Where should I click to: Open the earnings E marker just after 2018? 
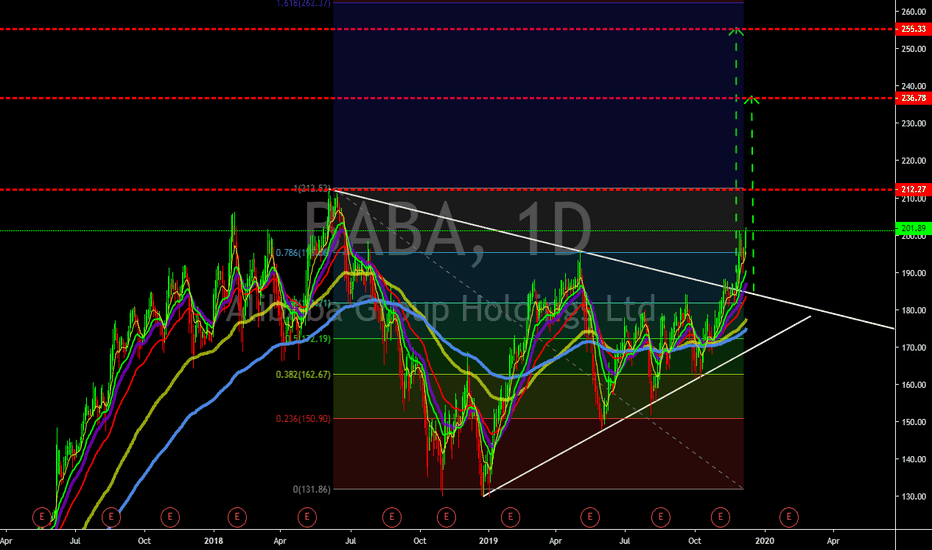click(237, 517)
